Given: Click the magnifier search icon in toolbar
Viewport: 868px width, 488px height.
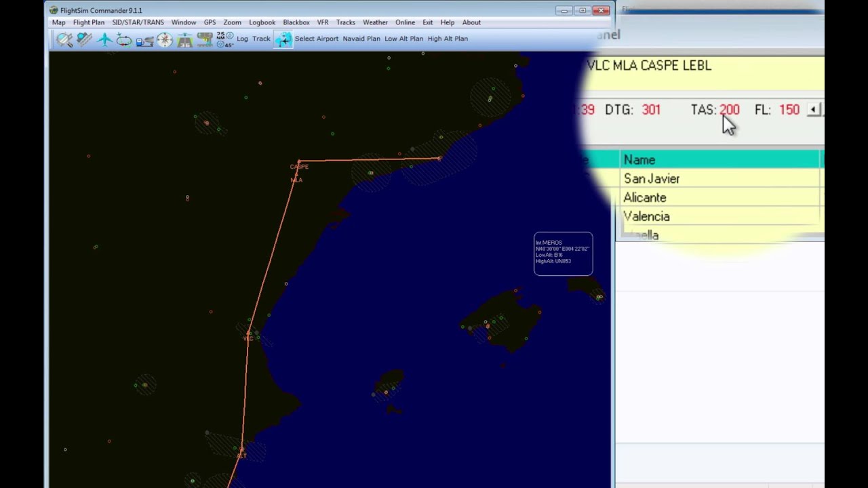Looking at the screenshot, I should point(64,39).
